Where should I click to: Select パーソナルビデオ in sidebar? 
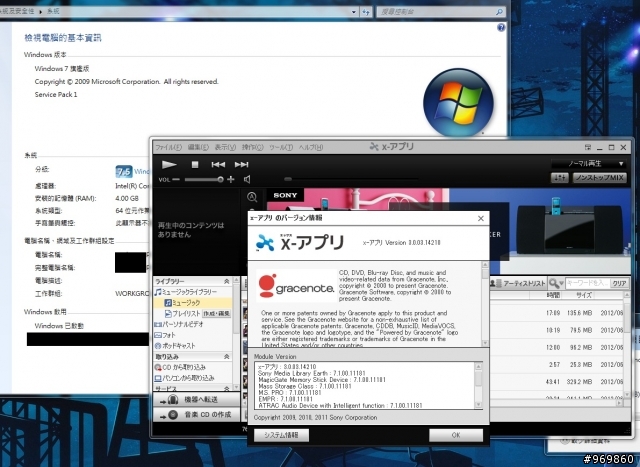(179, 324)
